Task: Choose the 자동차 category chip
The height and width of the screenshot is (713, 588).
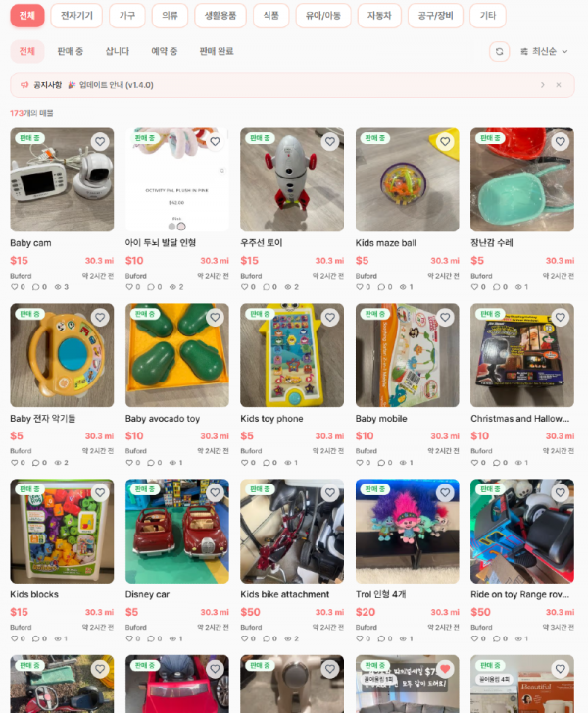Action: [x=379, y=16]
